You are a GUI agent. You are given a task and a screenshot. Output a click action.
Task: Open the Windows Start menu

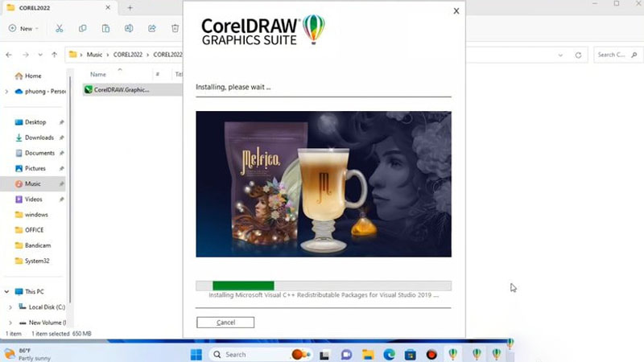[196, 354]
